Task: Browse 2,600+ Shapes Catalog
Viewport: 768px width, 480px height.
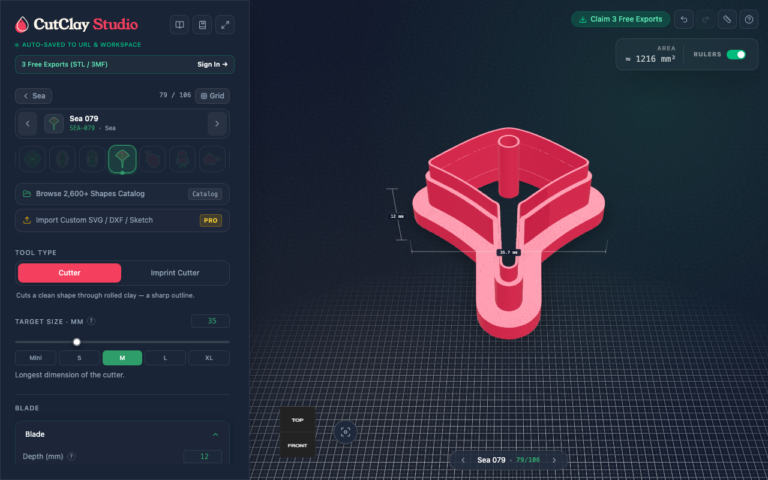Action: (122, 194)
